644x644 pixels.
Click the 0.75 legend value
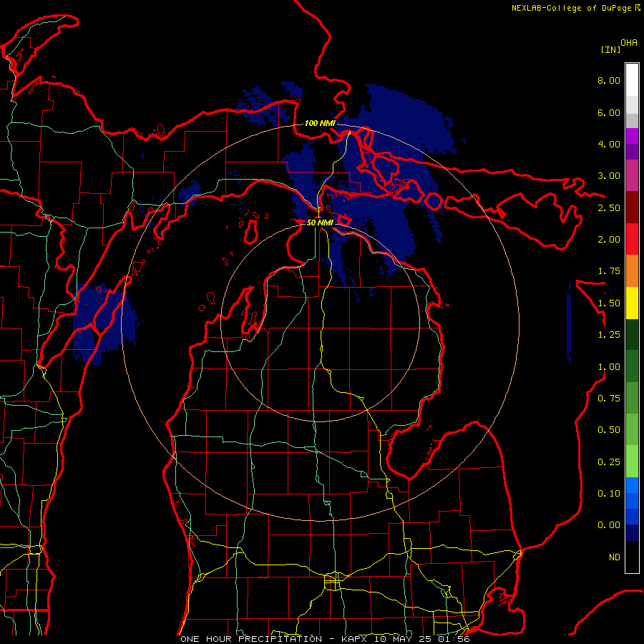click(x=609, y=399)
